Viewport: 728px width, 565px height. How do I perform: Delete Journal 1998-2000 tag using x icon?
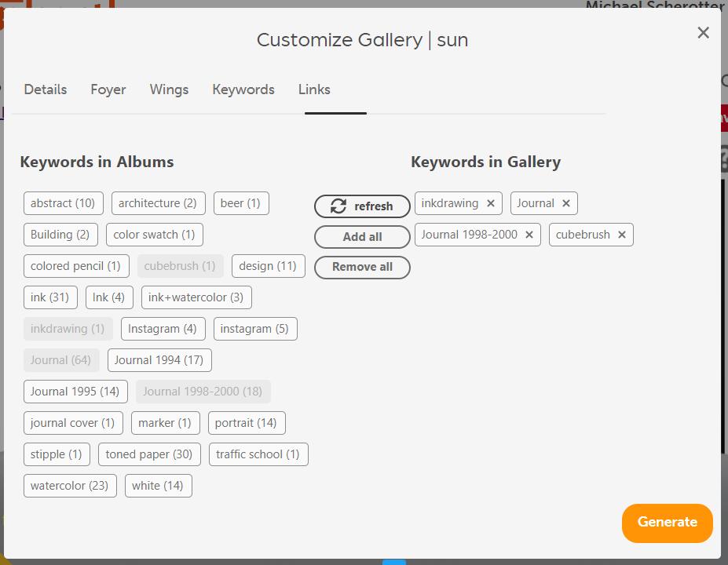click(x=529, y=235)
